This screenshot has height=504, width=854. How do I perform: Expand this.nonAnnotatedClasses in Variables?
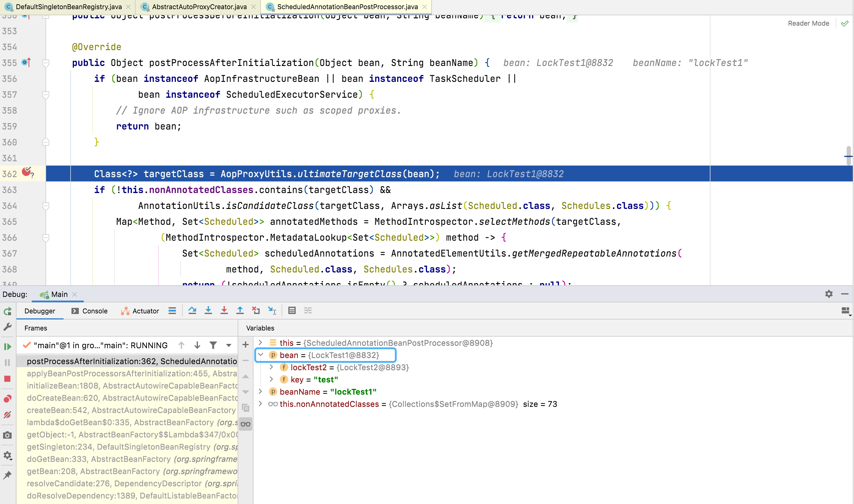click(x=261, y=404)
